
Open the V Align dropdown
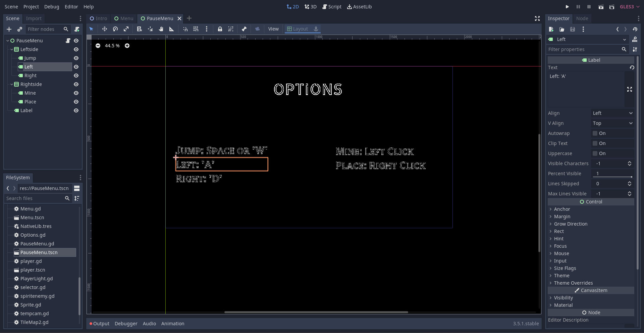612,123
